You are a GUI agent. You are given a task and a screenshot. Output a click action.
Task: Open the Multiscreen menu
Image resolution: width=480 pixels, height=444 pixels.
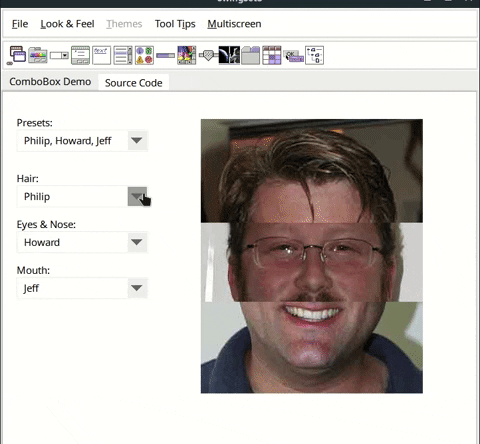tap(234, 24)
